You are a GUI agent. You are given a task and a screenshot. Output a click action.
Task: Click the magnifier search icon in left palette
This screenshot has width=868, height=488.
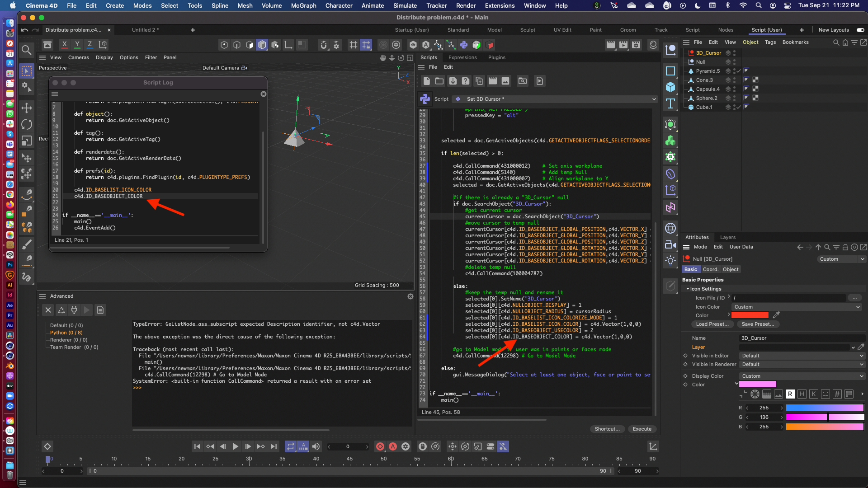[27, 50]
